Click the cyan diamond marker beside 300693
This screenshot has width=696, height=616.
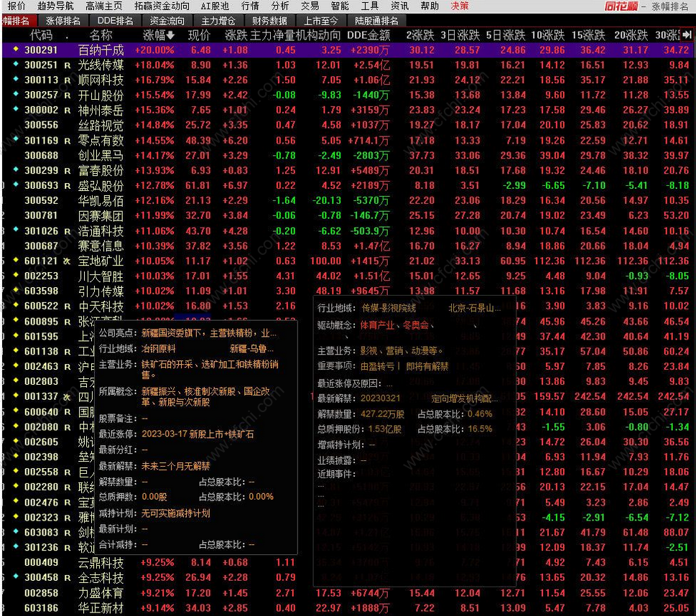(16, 185)
